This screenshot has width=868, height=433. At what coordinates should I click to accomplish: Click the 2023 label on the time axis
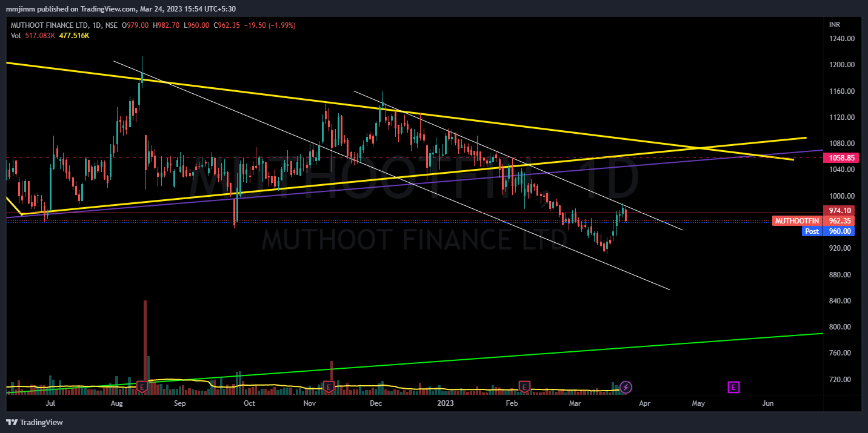(446, 403)
